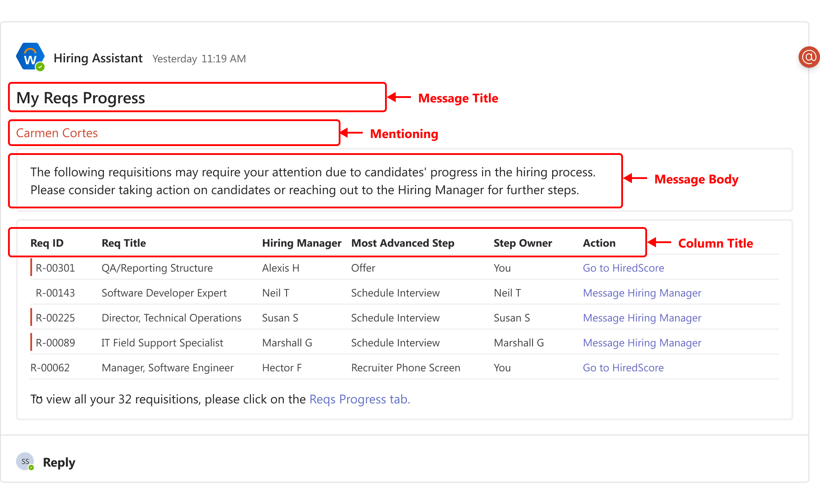This screenshot has height=504, width=820.
Task: Open Go to HiredScore for R-00062
Action: [623, 368]
